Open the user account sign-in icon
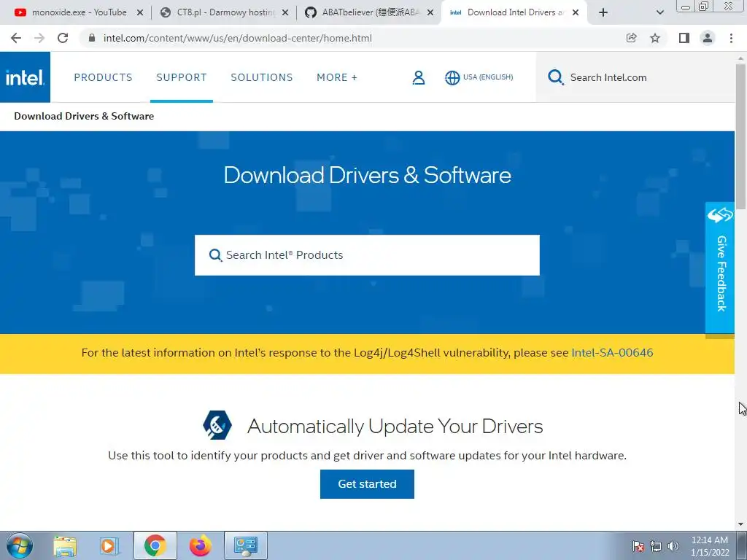Image resolution: width=747 pixels, height=560 pixels. click(418, 77)
